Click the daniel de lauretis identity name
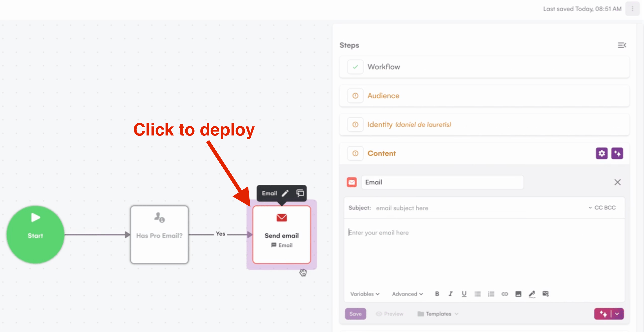The width and height of the screenshot is (644, 332). [423, 125]
